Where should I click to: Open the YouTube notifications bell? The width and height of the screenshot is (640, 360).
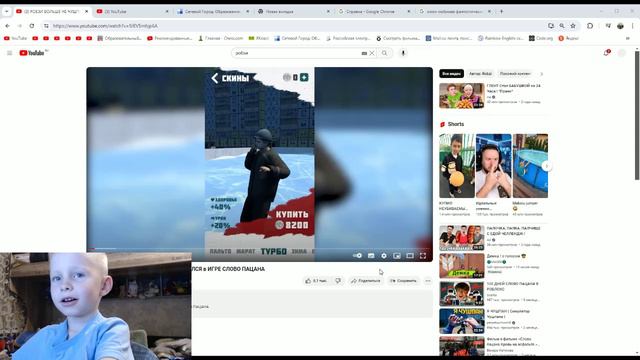(x=607, y=53)
